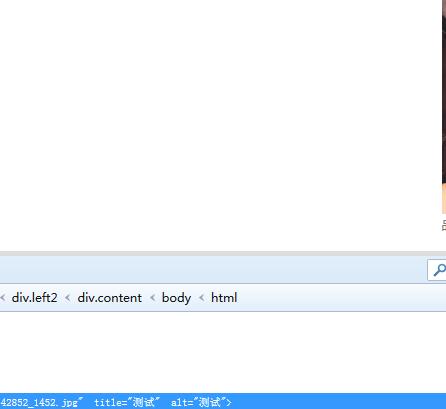Click the blank HTML panel area below the breadcrumbs
Screen dimensions: 446x409
(x=223, y=352)
